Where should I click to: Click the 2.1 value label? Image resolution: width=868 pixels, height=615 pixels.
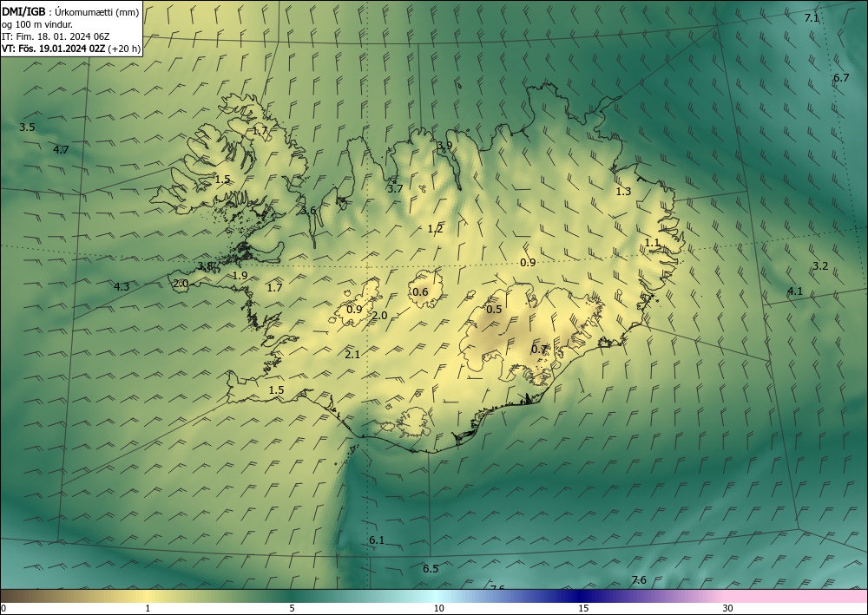pos(352,355)
